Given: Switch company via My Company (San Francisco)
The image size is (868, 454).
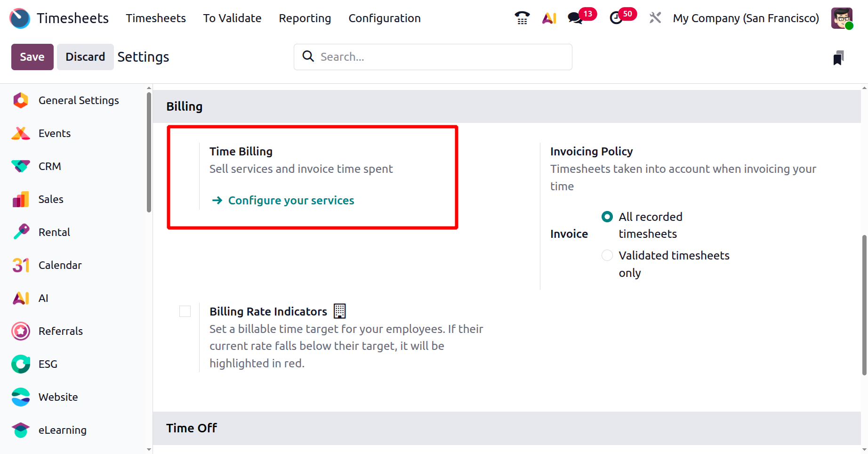Looking at the screenshot, I should pos(746,18).
